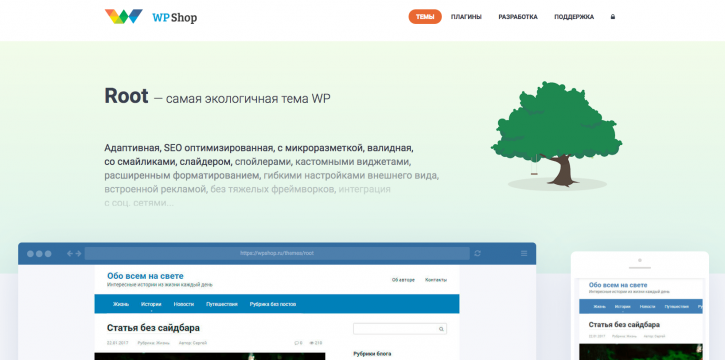
Task: Open the ТЕМЫ menu item
Action: pyautogui.click(x=425, y=17)
